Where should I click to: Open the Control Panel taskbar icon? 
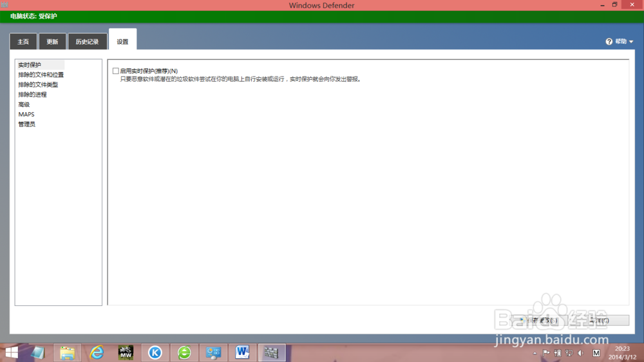click(213, 352)
